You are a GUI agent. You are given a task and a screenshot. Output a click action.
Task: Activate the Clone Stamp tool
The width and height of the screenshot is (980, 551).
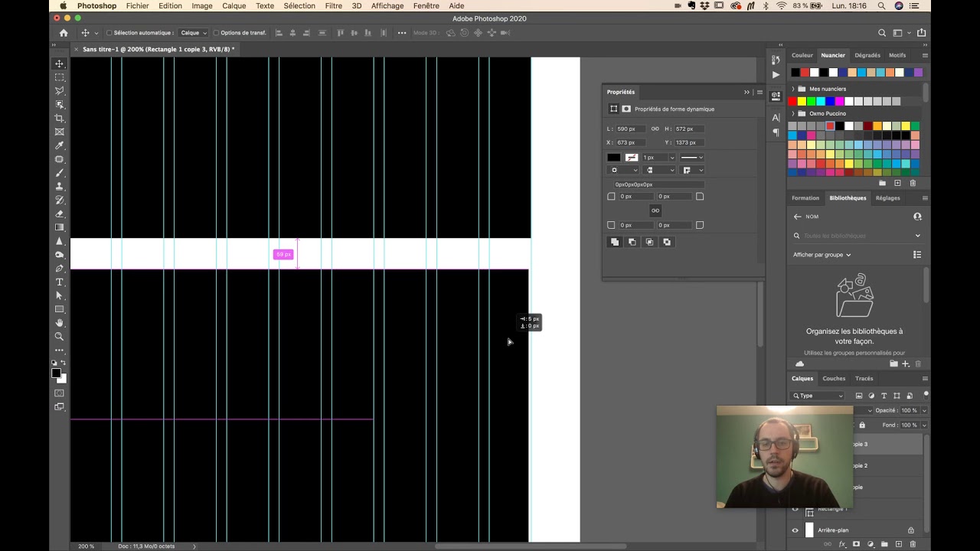pyautogui.click(x=60, y=187)
